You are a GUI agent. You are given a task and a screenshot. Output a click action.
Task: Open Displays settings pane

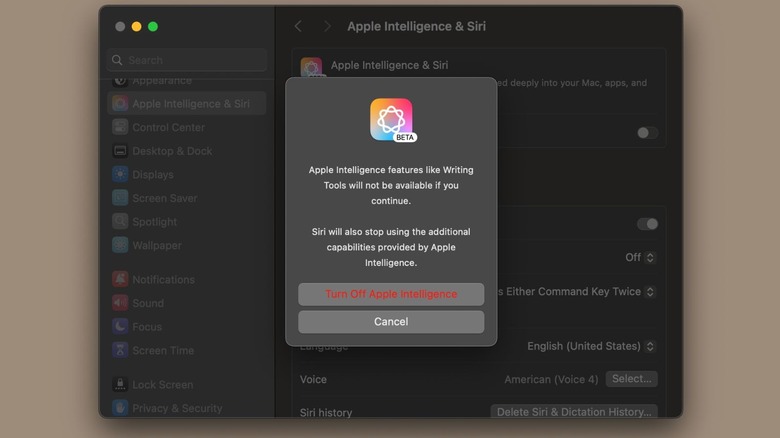pos(187,174)
